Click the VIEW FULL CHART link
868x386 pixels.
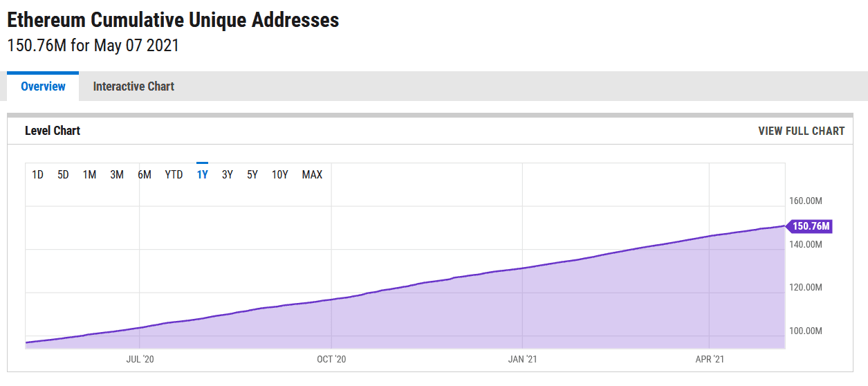(x=801, y=131)
